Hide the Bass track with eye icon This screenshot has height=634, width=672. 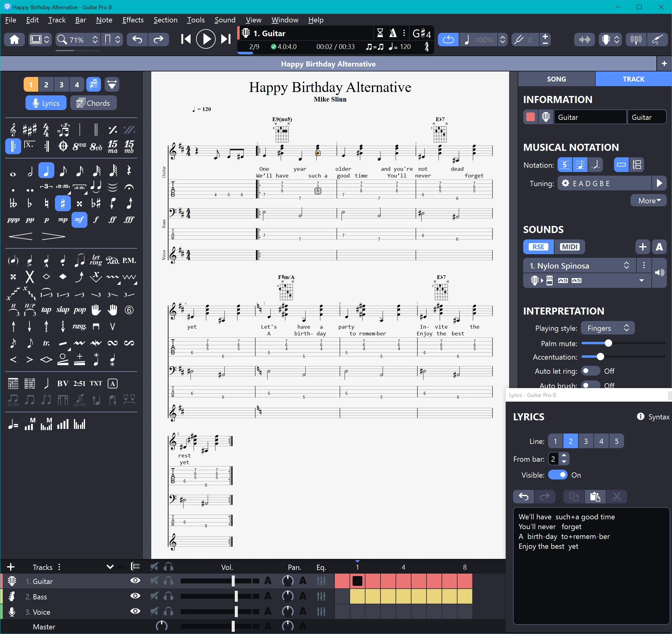click(135, 596)
